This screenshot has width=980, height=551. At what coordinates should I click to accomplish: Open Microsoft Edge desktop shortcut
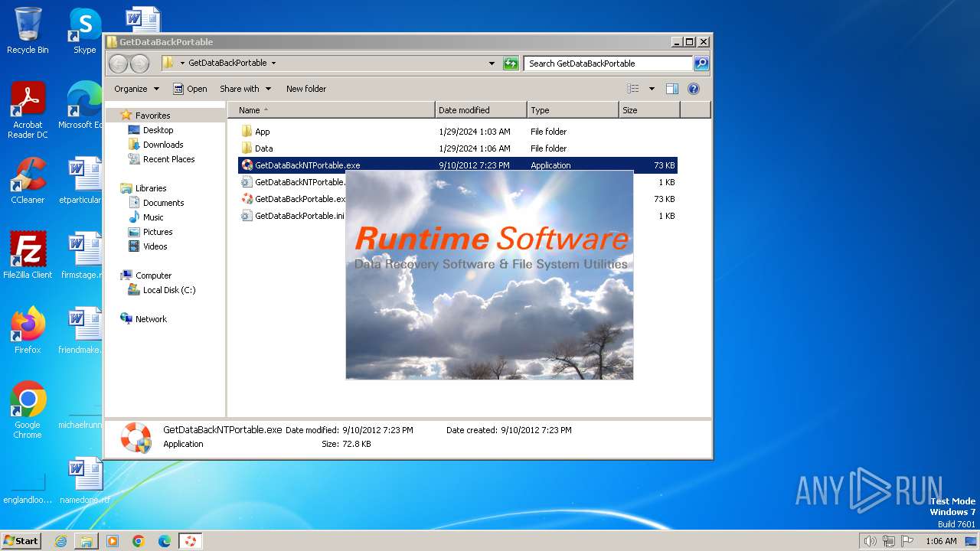coord(83,106)
